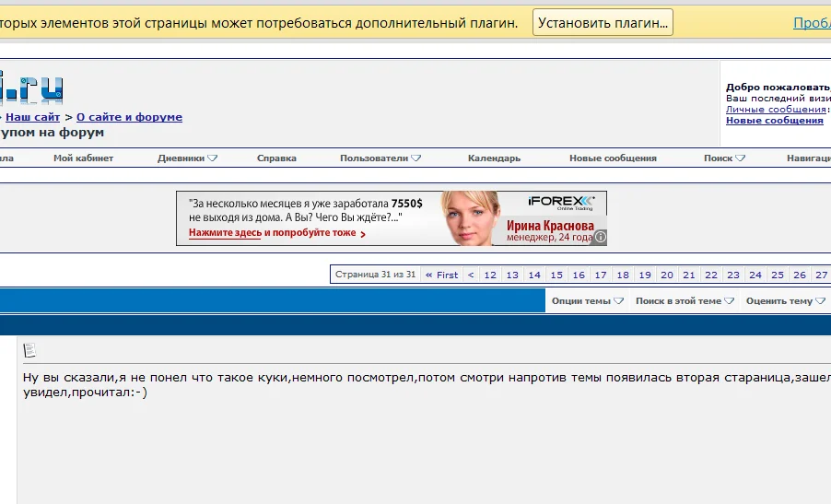The width and height of the screenshot is (831, 504).
Task: Go to page 13
Action: click(x=512, y=275)
